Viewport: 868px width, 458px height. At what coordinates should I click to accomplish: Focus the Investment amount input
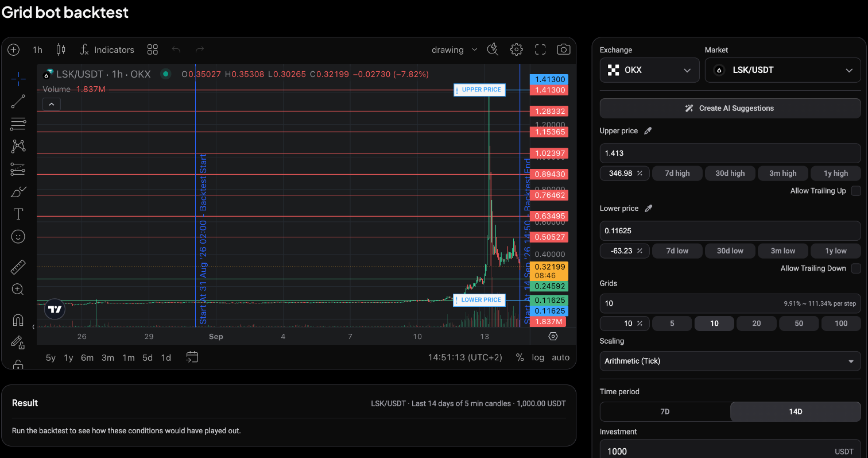pyautogui.click(x=730, y=451)
